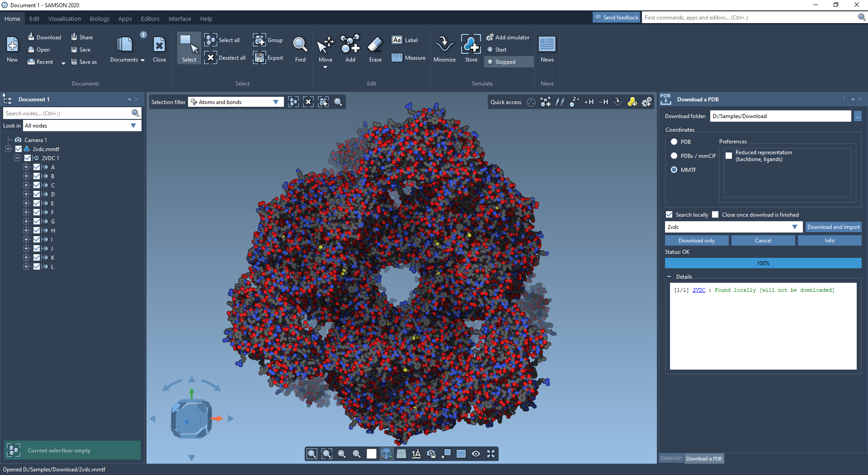Toggle visibility checkbox for chain A
This screenshot has width=868, height=475.
tap(37, 167)
